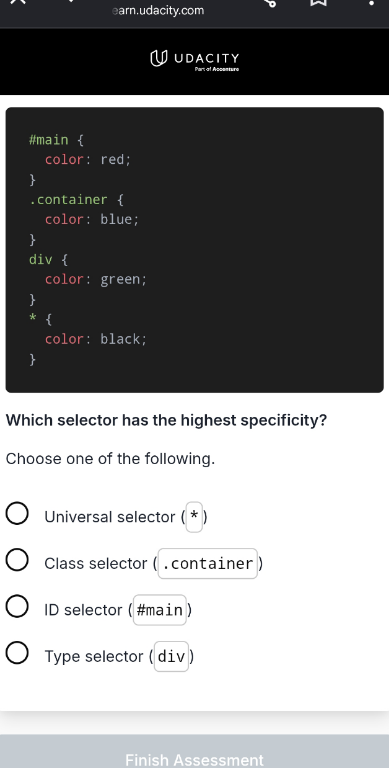Open the three-dot overflow menu
This screenshot has width=389, height=768.
point(371,2)
